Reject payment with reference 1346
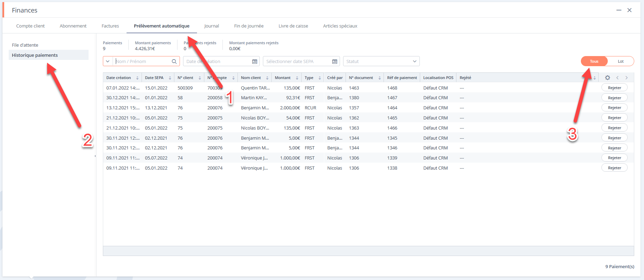Screen dimensions: 644x280 pos(614,148)
